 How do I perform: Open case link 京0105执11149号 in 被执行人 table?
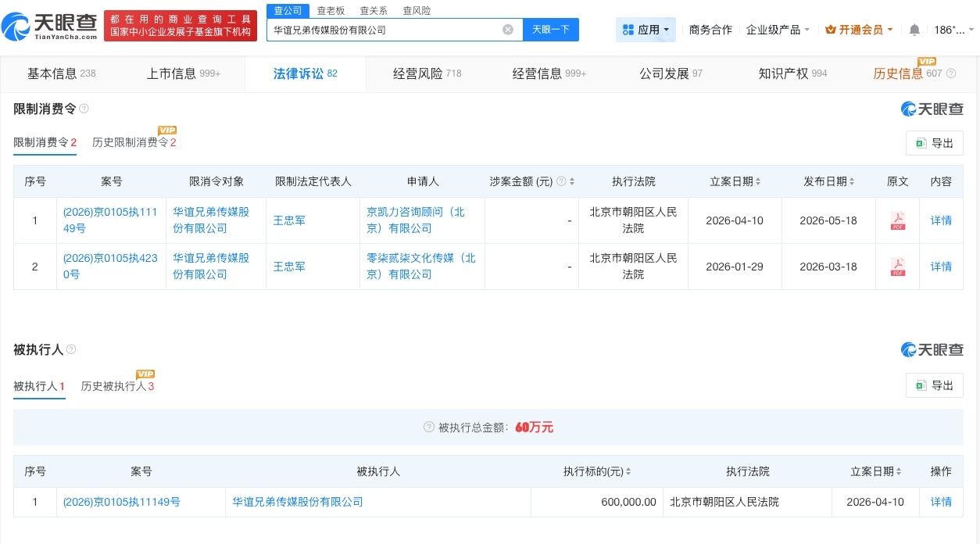point(122,502)
